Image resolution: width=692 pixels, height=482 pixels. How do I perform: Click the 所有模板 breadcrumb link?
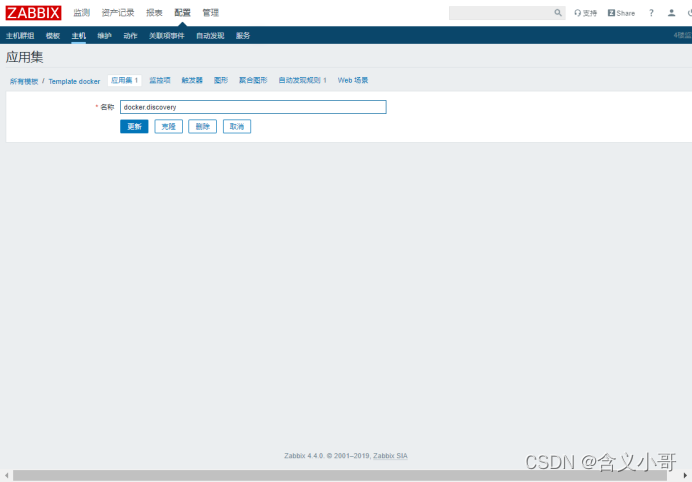click(x=24, y=81)
